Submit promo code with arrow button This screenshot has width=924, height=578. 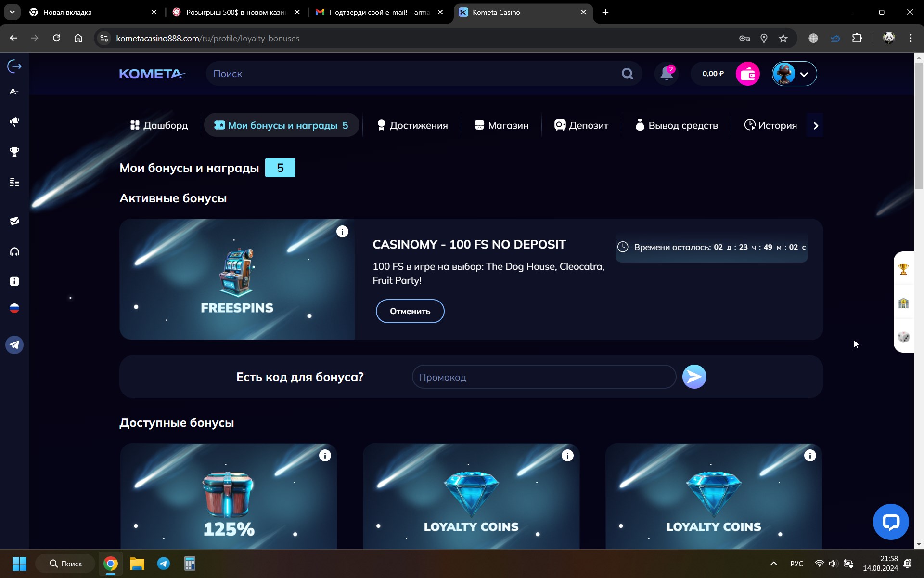point(694,377)
